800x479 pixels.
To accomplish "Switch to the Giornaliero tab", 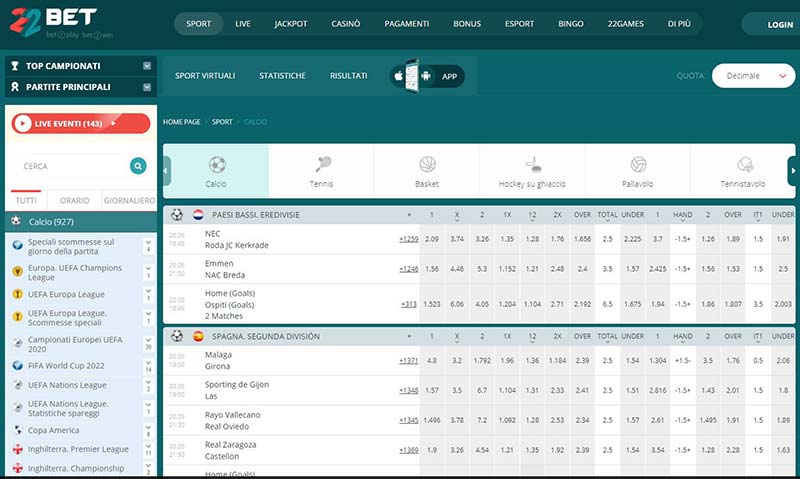I will (130, 200).
